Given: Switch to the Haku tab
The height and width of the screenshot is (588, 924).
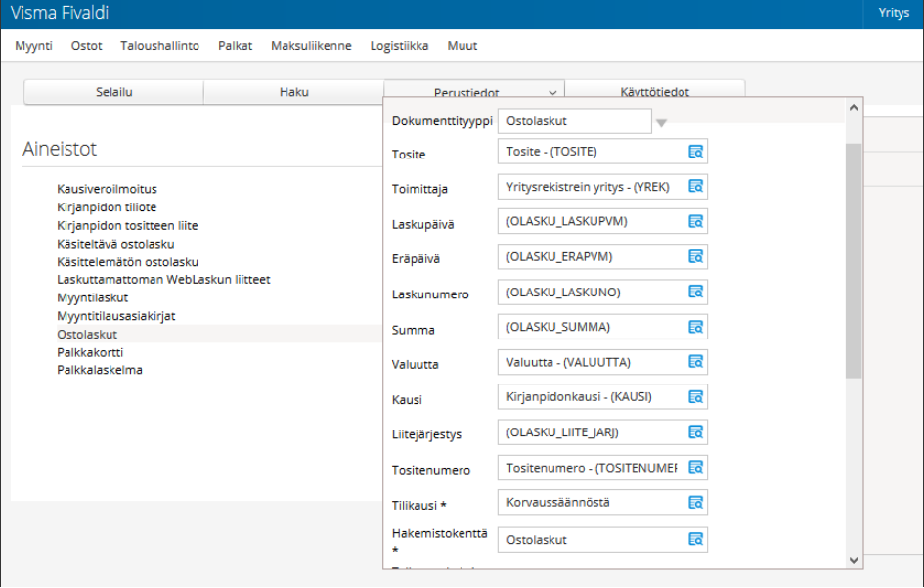Looking at the screenshot, I should 294,92.
